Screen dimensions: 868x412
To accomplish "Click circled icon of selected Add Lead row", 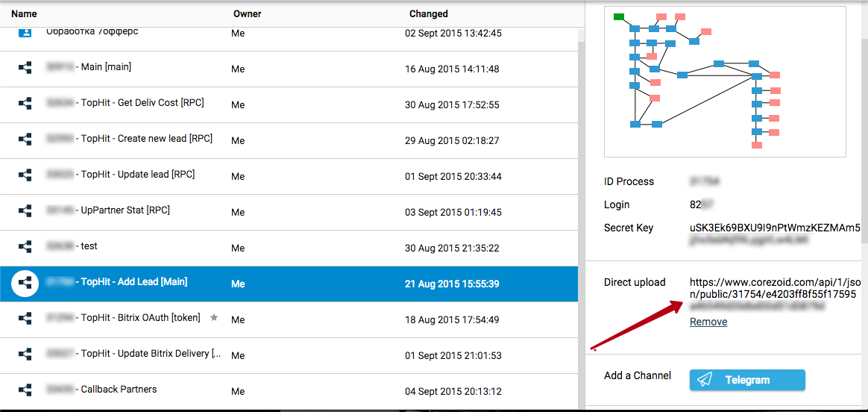I will tap(25, 283).
